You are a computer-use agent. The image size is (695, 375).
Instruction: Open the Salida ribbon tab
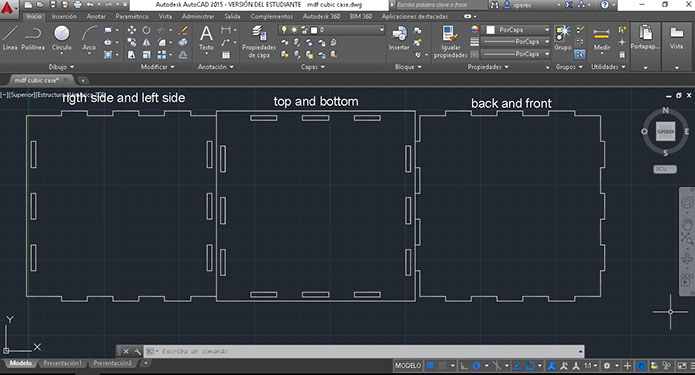(232, 16)
